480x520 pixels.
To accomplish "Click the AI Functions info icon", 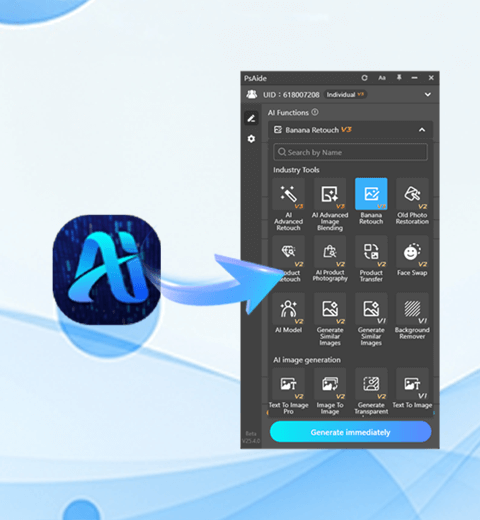I will (x=315, y=112).
